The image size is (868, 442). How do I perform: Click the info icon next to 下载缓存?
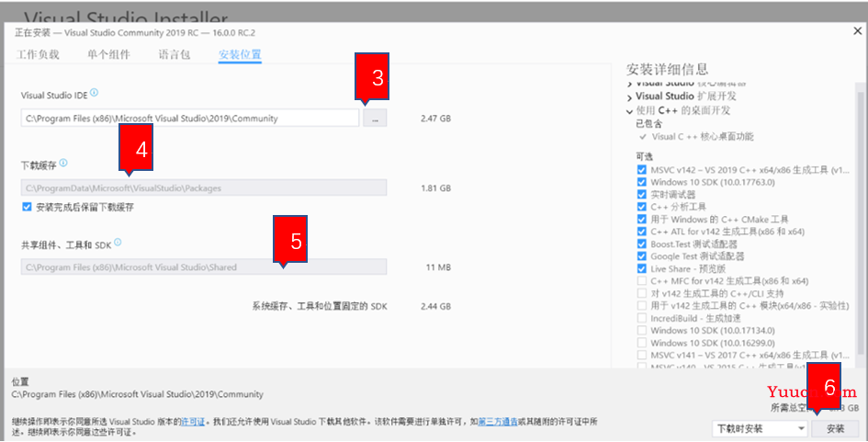pyautogui.click(x=65, y=164)
